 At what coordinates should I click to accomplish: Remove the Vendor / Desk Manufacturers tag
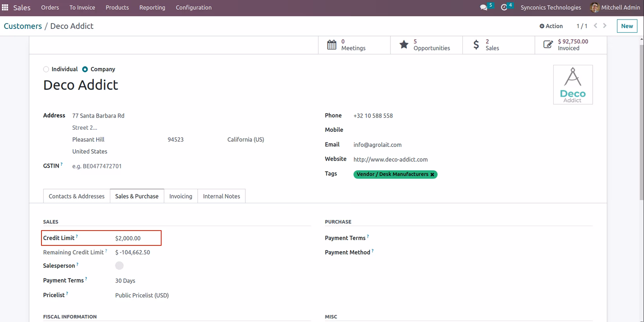pyautogui.click(x=432, y=175)
